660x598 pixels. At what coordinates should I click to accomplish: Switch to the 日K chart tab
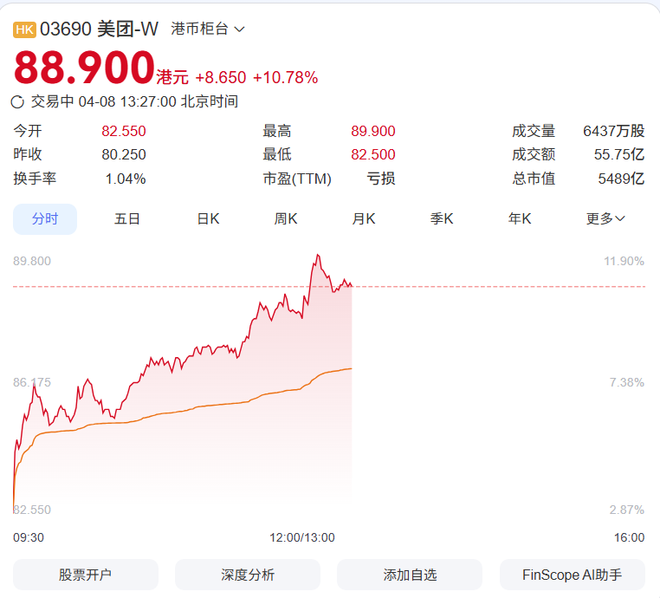207,218
